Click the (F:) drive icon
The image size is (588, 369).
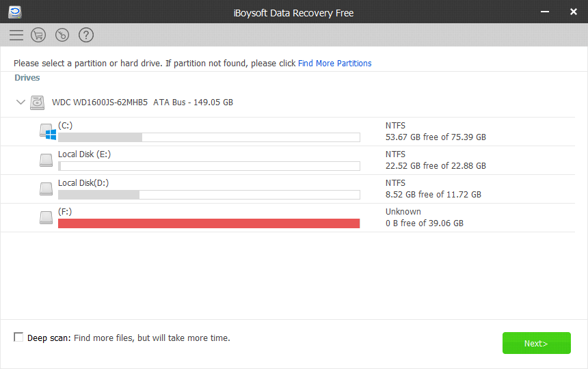click(46, 217)
